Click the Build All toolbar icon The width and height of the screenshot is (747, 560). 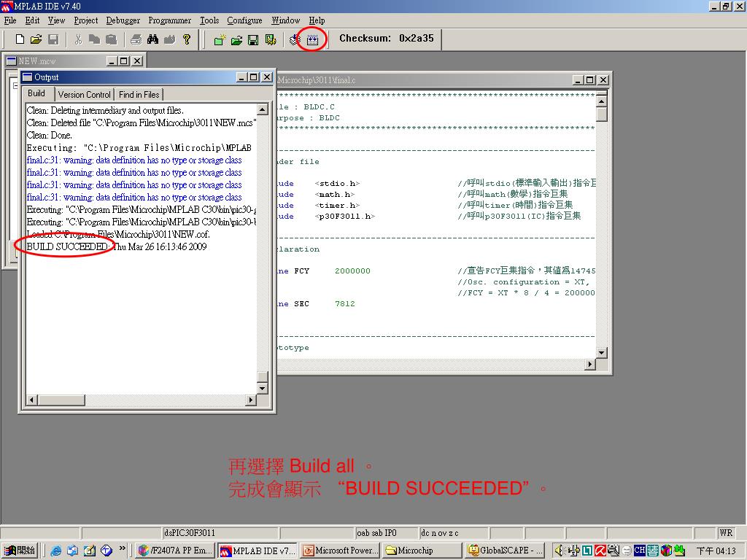coord(312,40)
